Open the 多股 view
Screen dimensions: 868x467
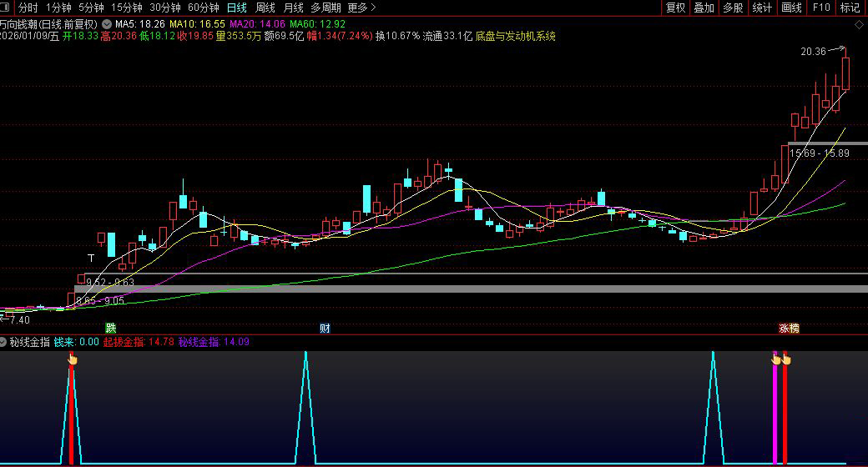733,8
